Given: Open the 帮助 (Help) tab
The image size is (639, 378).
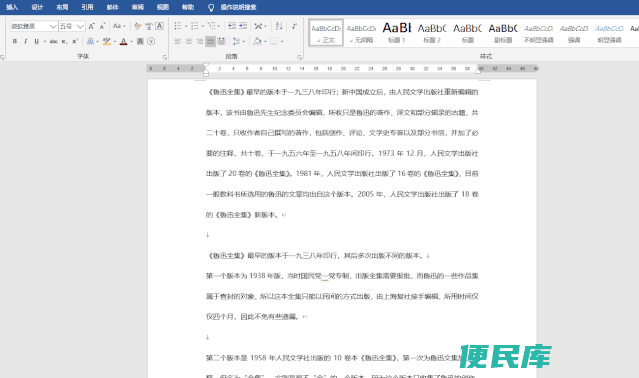Looking at the screenshot, I should click(187, 7).
